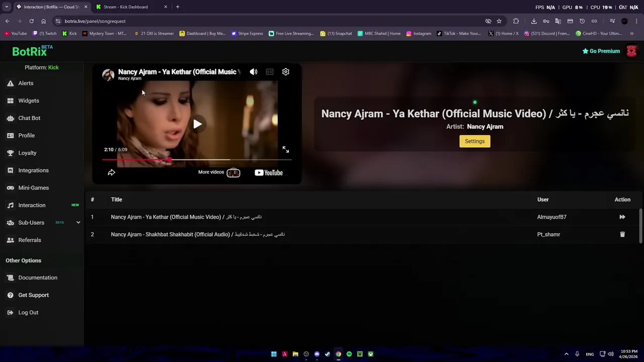Open Mini-Games section
The height and width of the screenshot is (362, 644).
coord(33,188)
